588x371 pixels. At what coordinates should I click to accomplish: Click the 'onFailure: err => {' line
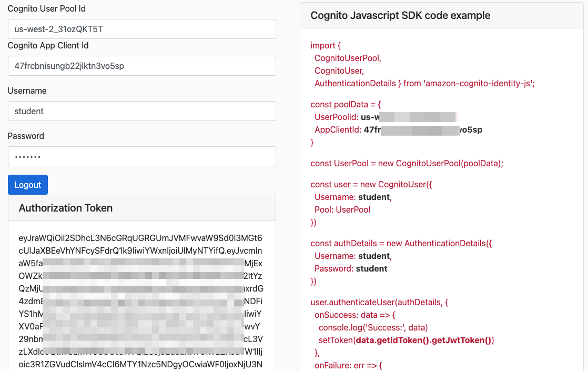[348, 365]
